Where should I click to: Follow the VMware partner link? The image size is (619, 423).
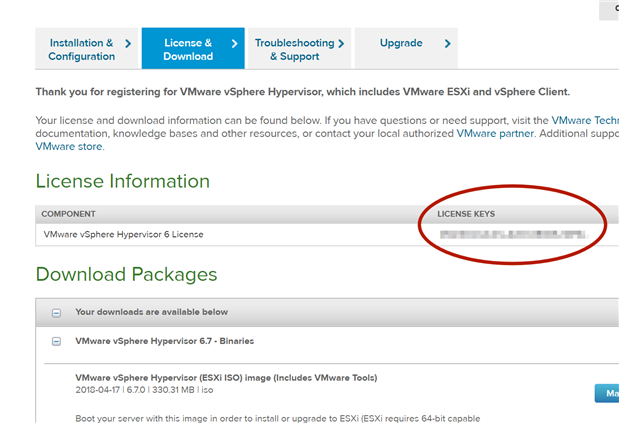pos(495,133)
